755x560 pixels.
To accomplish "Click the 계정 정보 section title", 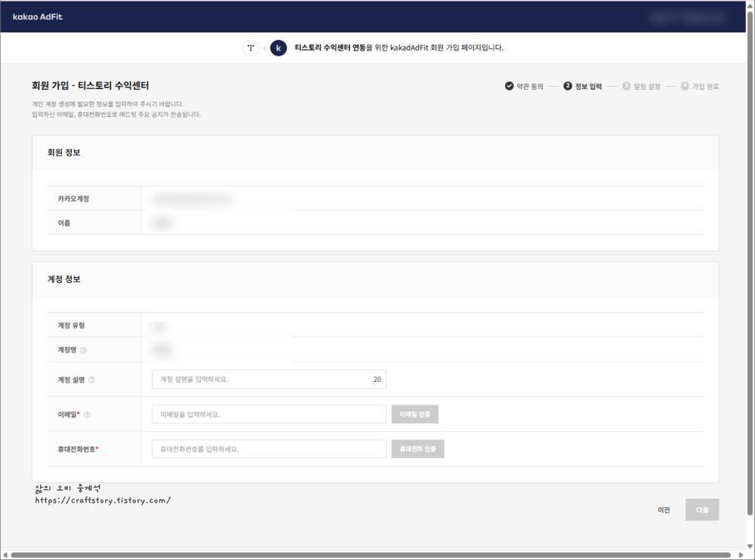I will tap(63, 279).
